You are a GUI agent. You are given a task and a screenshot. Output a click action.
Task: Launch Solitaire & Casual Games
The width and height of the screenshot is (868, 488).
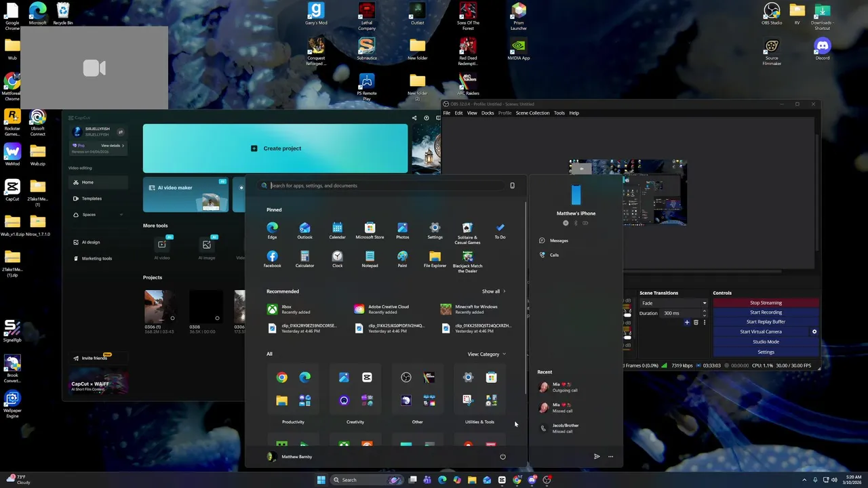467,232
